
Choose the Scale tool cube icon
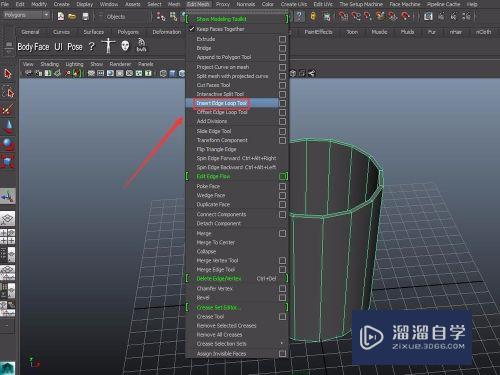[x=8, y=162]
